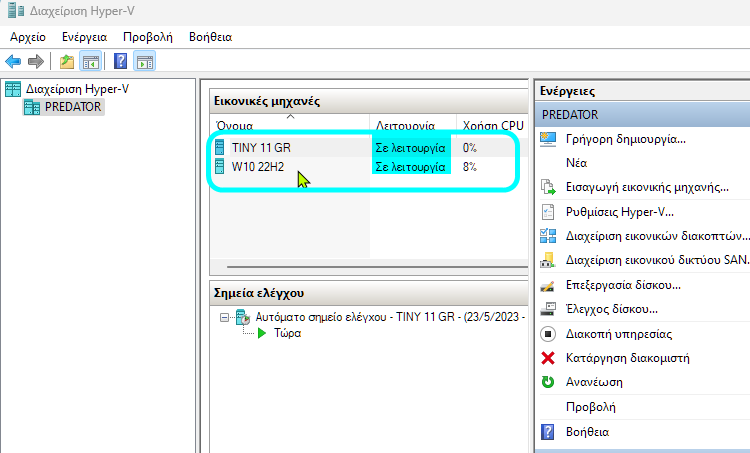The width and height of the screenshot is (750, 453).
Task: Open the Αρχείο menu
Action: [28, 37]
